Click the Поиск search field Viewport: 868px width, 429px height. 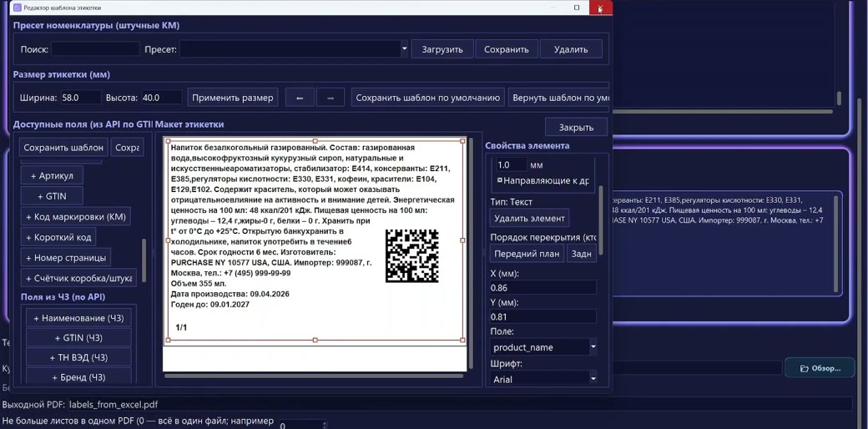click(95, 49)
